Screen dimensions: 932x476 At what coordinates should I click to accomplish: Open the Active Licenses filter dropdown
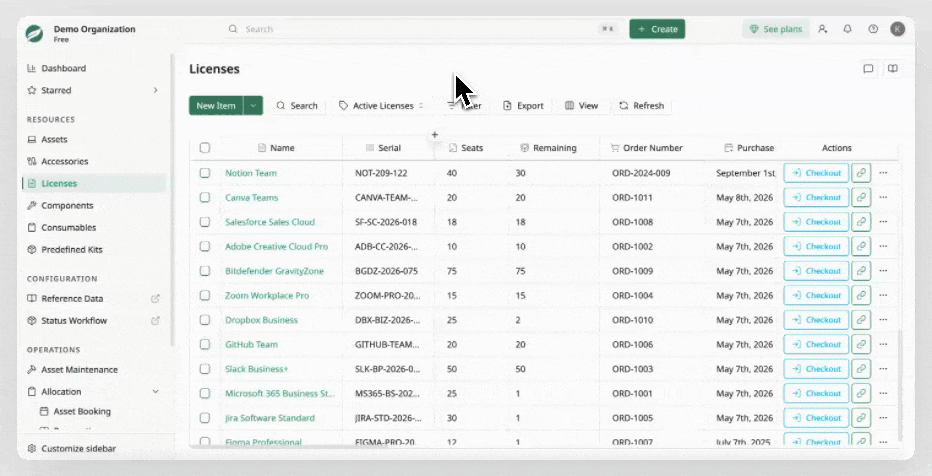(x=381, y=106)
